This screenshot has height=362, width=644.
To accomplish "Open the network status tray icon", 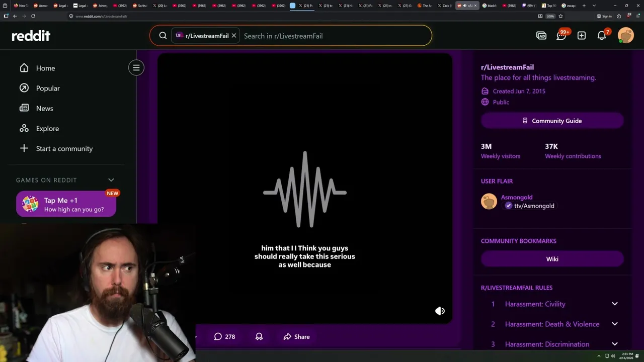I will click(607, 356).
